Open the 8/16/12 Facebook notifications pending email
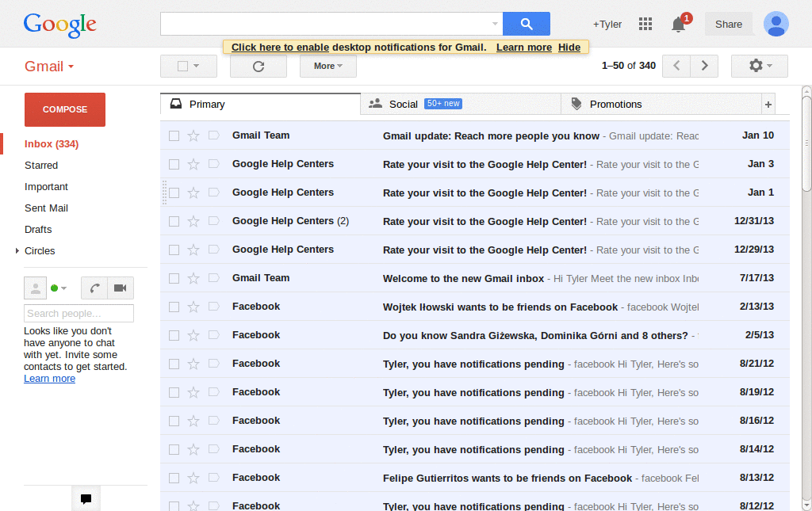Viewport: 812px width, 511px height. point(475,421)
